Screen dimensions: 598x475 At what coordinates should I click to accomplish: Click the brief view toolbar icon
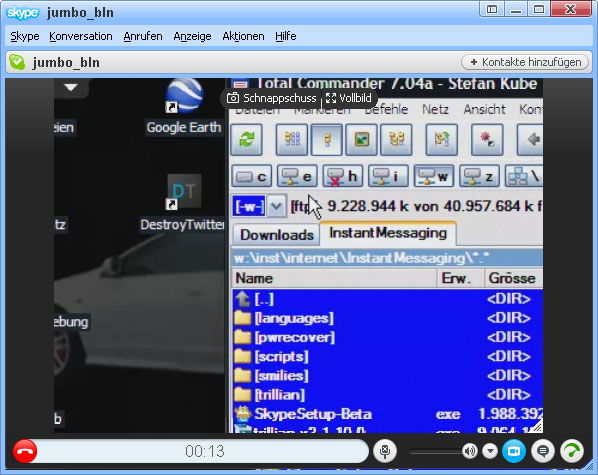(x=292, y=140)
